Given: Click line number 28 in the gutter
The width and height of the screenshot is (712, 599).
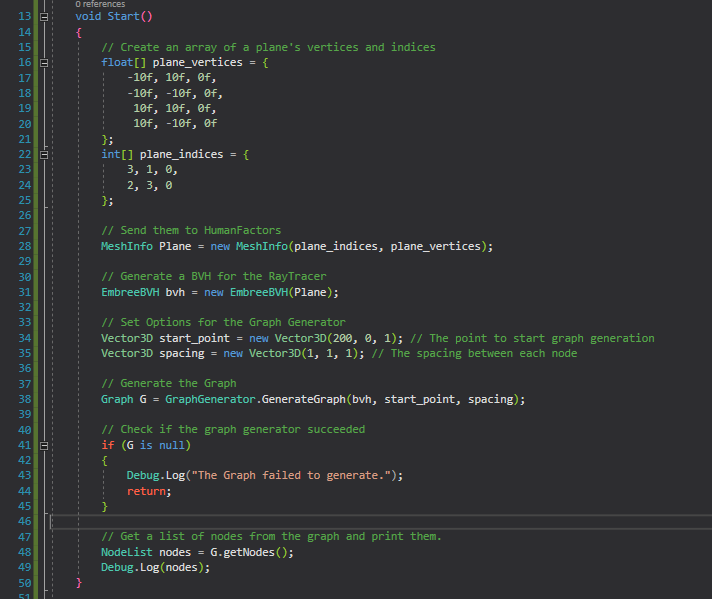Looking at the screenshot, I should point(25,246).
